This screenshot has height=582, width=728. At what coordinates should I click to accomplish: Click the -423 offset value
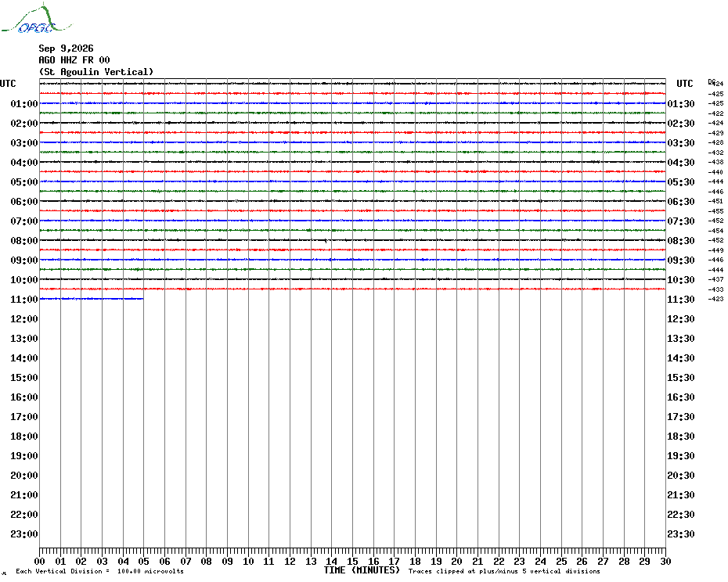click(715, 299)
